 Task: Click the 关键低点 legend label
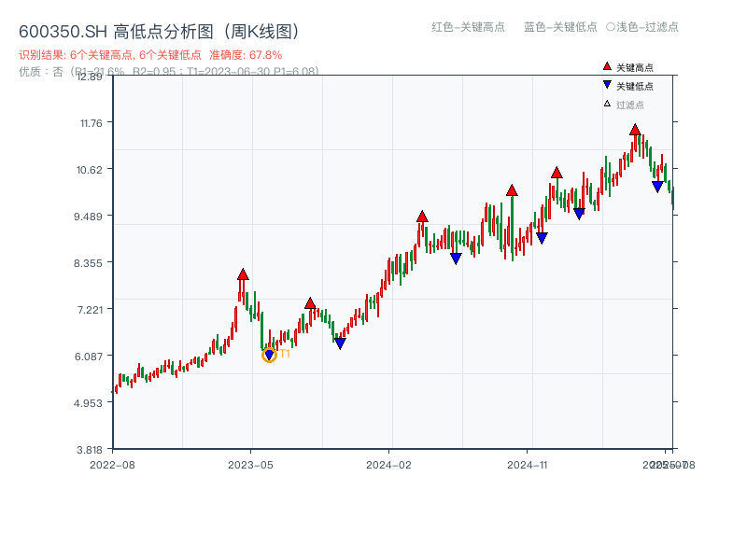(x=635, y=86)
